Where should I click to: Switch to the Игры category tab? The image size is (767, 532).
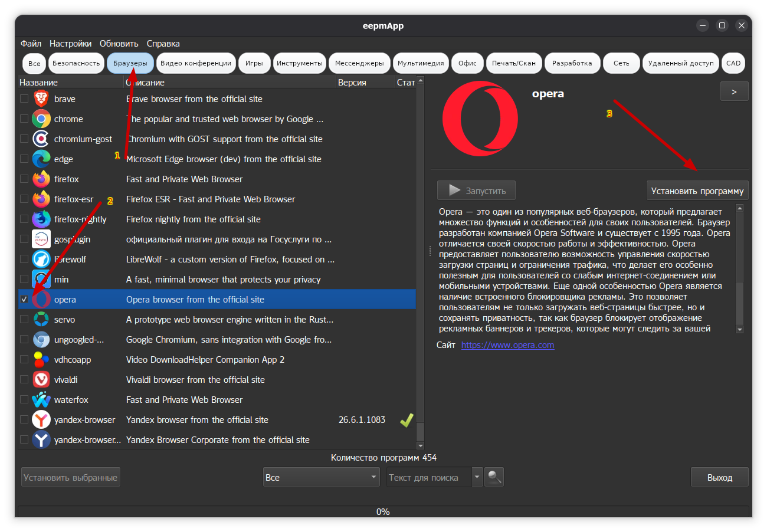coord(254,63)
